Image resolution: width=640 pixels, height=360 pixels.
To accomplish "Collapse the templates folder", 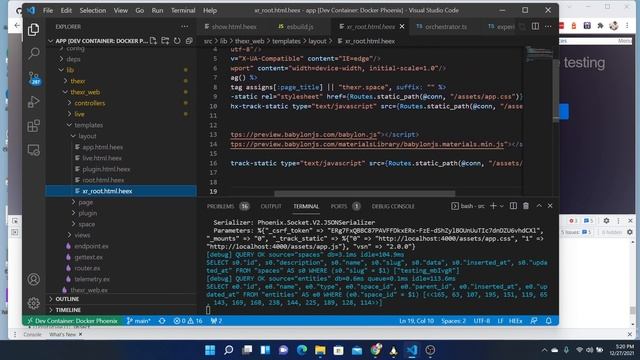I will point(89,125).
